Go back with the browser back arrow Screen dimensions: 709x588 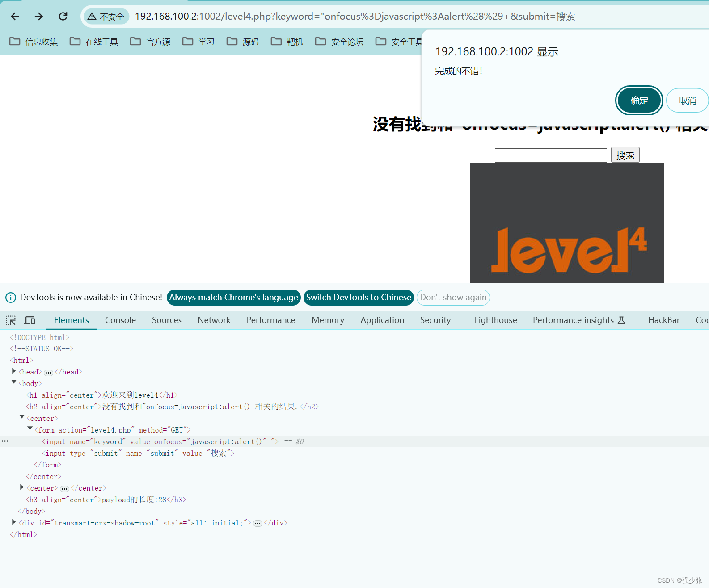(15, 17)
